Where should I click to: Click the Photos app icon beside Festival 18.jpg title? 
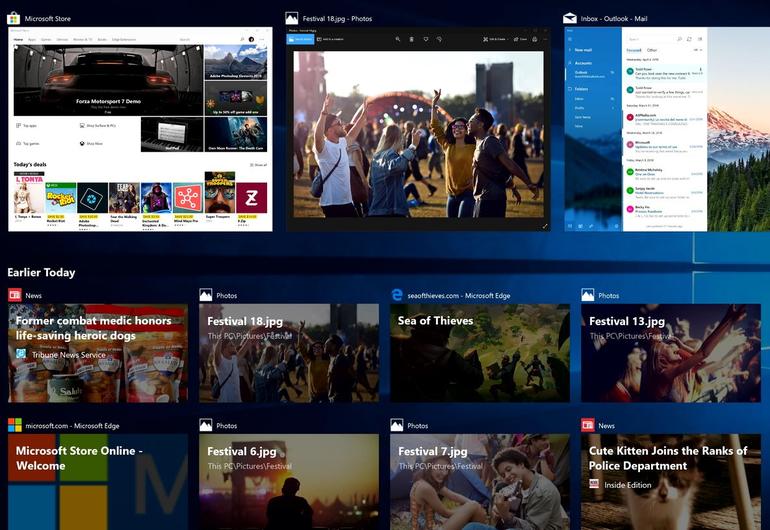(292, 18)
